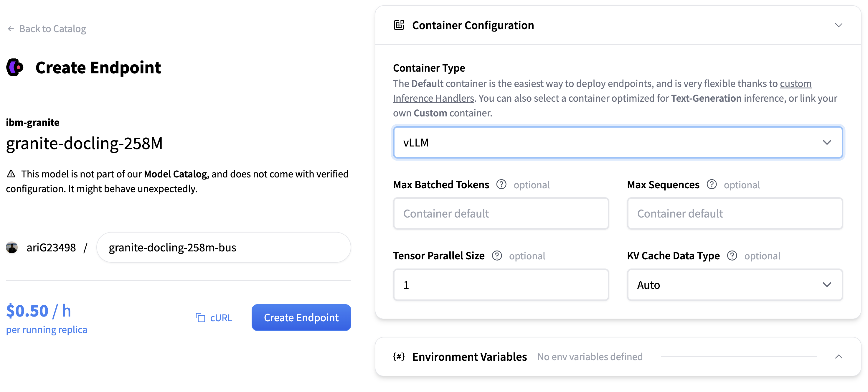Screen dimensions: 868x392
Task: Click the ariG23498 user avatar
Action: point(12,247)
